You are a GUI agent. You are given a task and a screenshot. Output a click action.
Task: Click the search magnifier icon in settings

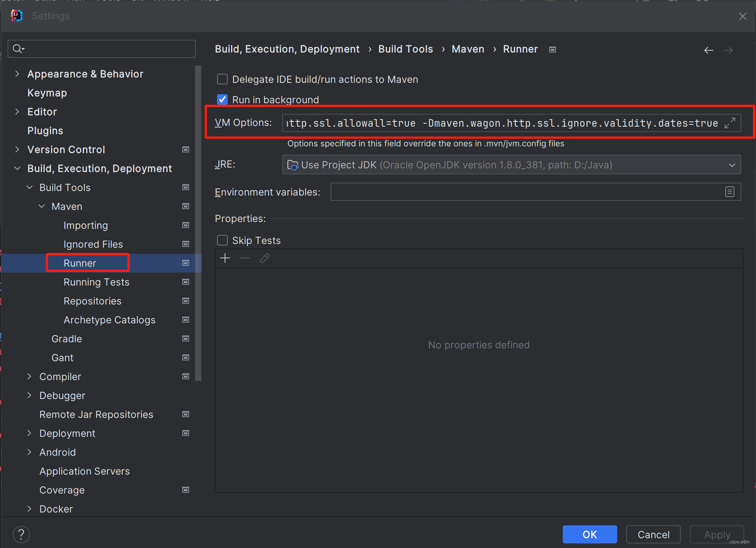click(18, 49)
